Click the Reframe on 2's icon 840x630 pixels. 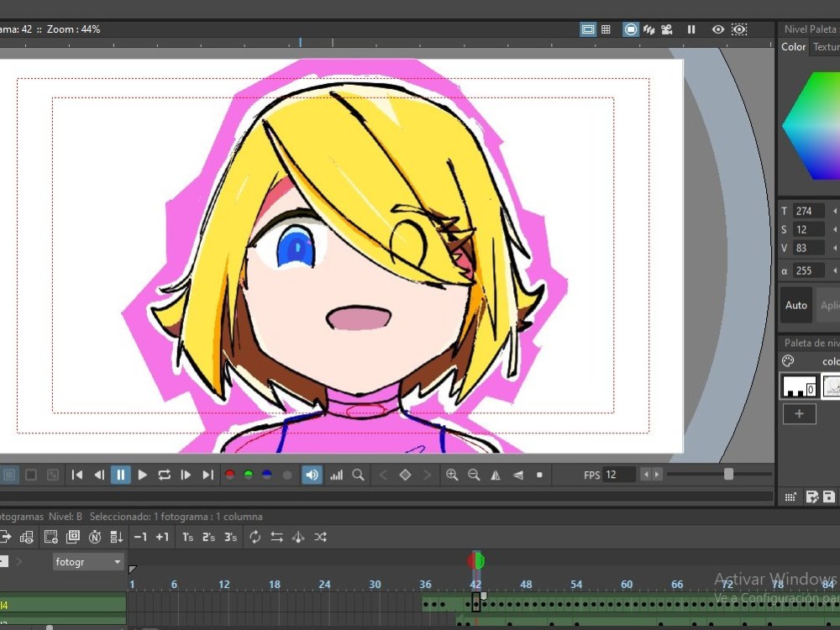coord(208,537)
